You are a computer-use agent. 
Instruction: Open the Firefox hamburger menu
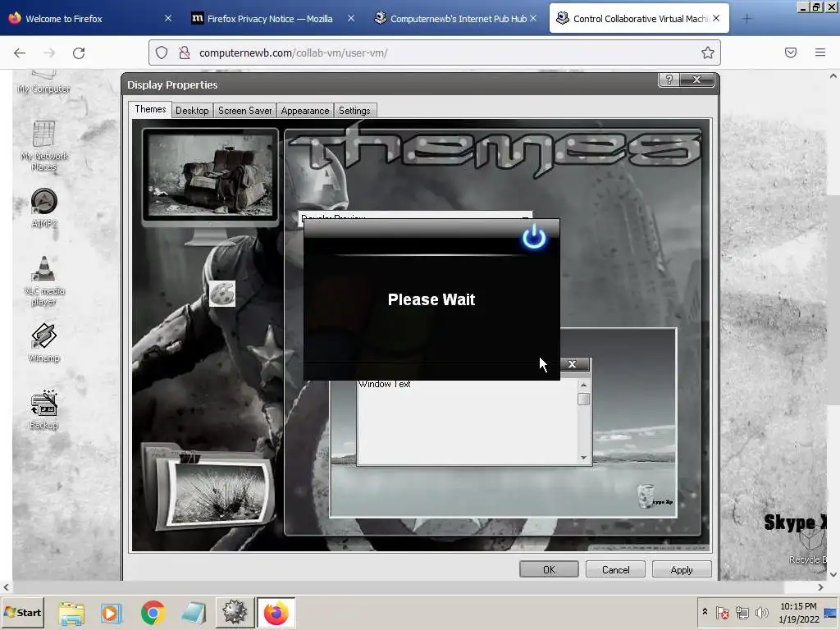819,52
